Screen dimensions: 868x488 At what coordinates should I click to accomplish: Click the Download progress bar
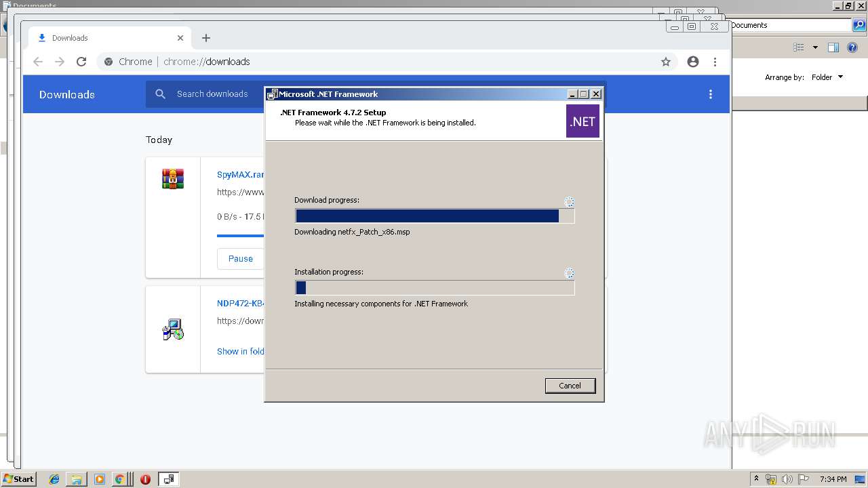click(435, 216)
